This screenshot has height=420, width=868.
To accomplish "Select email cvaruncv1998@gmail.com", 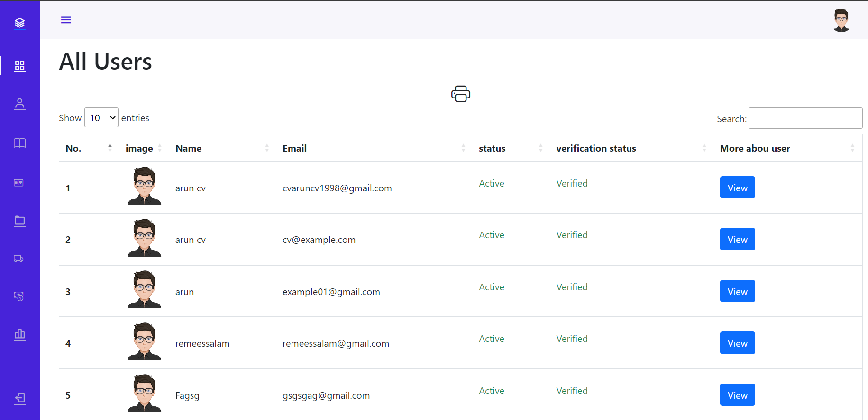I will tap(337, 188).
